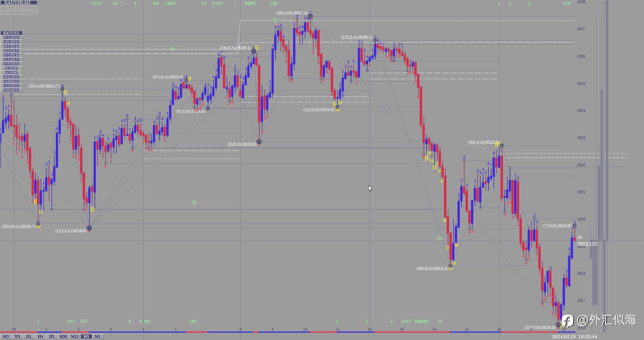Click the swing label (15)(2.4)(2026.5)
The image size is (644, 340).
click(x=357, y=37)
